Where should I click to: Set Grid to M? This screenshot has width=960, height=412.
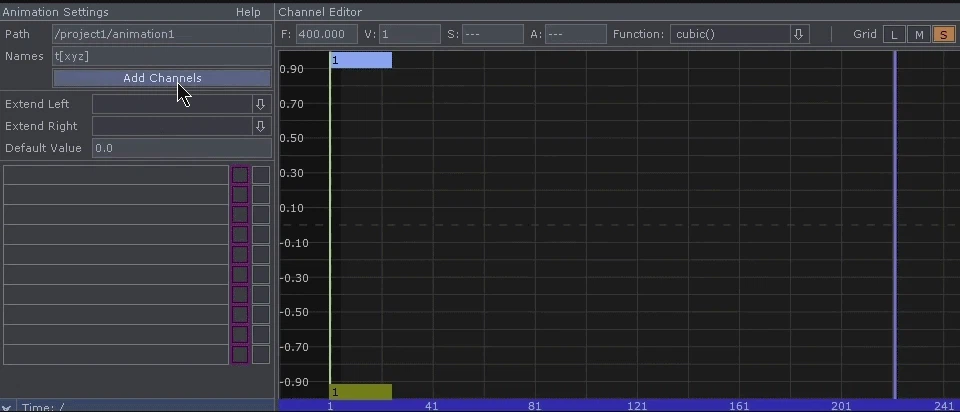point(919,35)
